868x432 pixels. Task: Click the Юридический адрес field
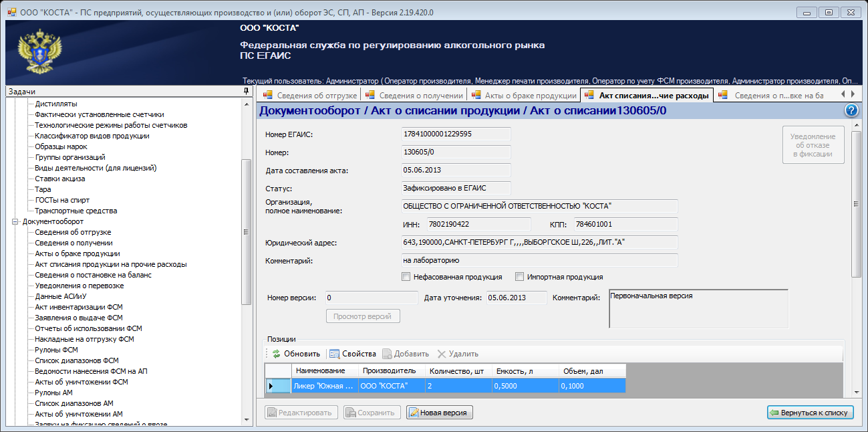(x=539, y=242)
